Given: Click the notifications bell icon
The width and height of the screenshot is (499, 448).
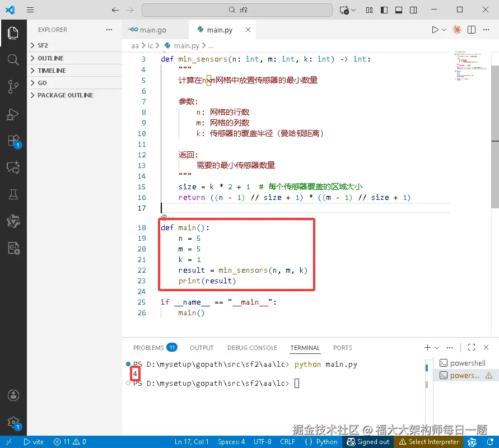Looking at the screenshot, I should [x=491, y=442].
